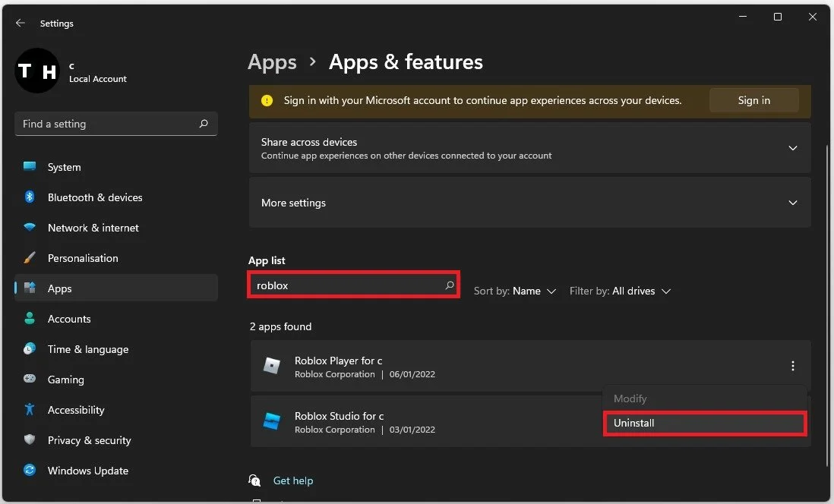Open the Windows Update icon

click(x=30, y=470)
